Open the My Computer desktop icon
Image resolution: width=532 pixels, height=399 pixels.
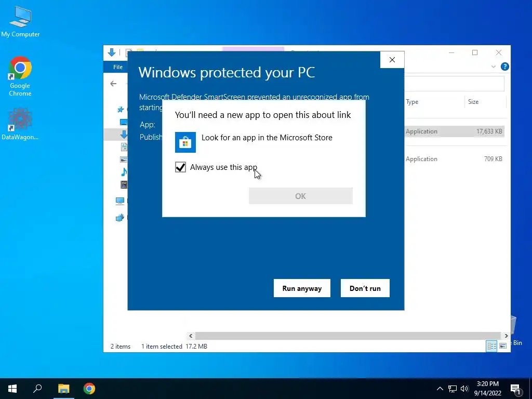pyautogui.click(x=20, y=22)
